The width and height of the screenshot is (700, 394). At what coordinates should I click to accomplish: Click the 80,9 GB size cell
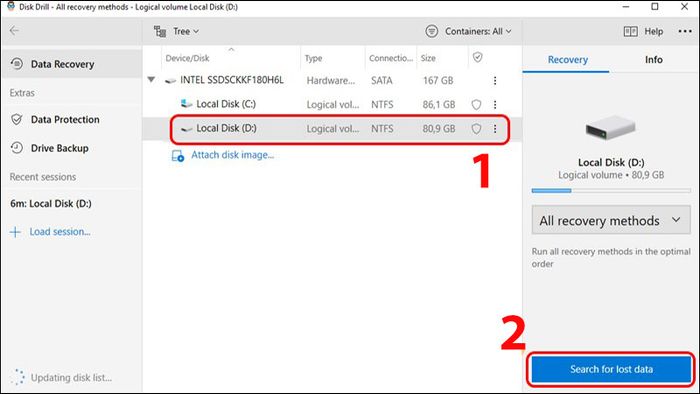coord(438,129)
